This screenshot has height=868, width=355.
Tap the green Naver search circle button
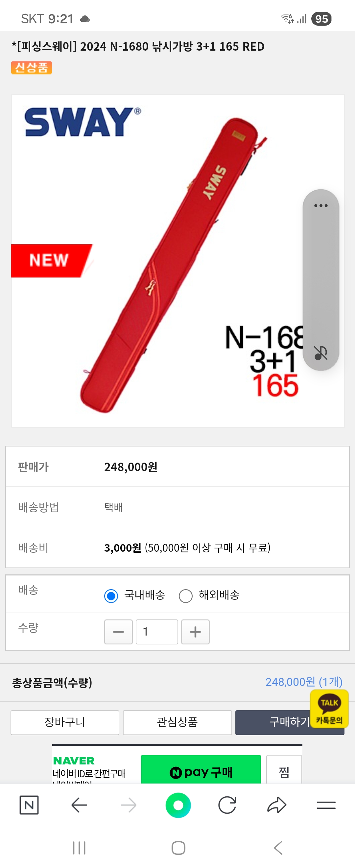tap(178, 805)
